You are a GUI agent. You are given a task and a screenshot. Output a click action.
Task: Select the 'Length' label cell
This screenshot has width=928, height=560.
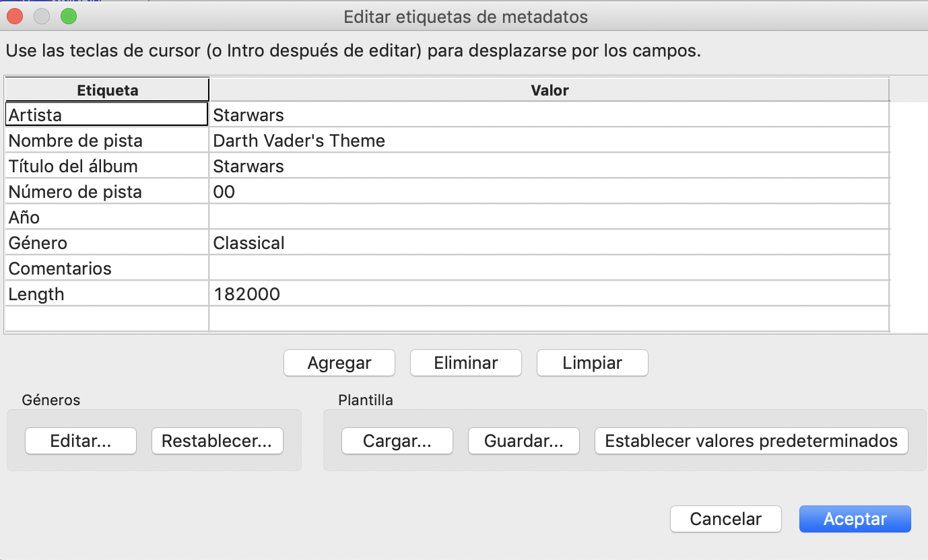point(106,294)
